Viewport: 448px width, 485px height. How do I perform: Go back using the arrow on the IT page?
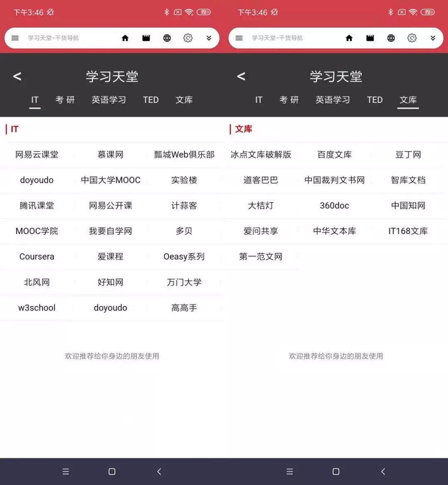[x=17, y=76]
